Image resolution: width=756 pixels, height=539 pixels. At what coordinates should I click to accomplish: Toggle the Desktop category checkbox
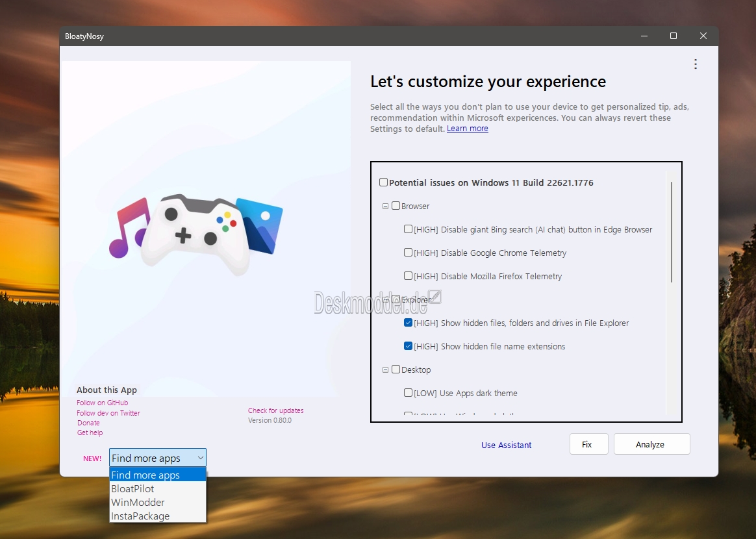pyautogui.click(x=396, y=370)
